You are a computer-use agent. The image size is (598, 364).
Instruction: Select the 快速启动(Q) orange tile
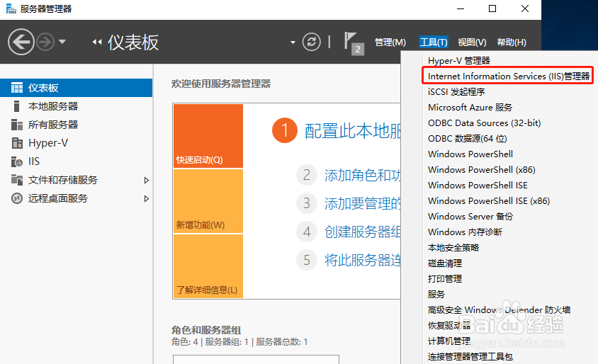208,136
